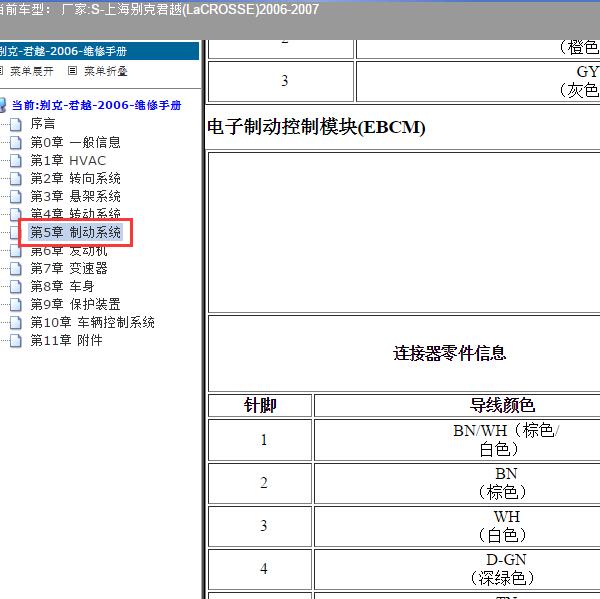Viewport: 600px width, 599px height.
Task: Click the 导线颜色 column header
Action: [502, 405]
